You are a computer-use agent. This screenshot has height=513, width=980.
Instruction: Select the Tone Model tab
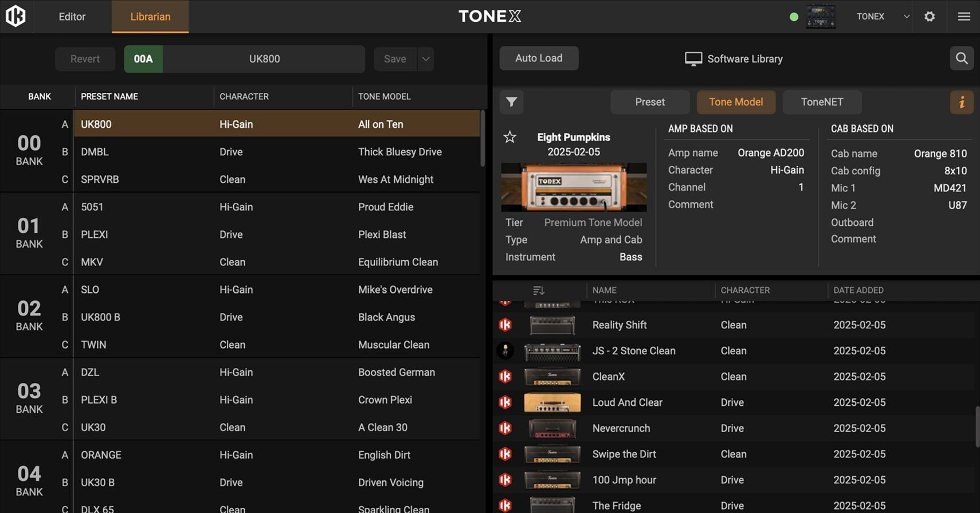pyautogui.click(x=736, y=102)
